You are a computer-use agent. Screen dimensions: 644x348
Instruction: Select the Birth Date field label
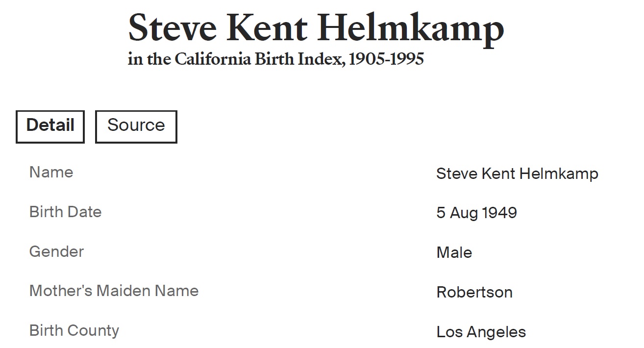pyautogui.click(x=65, y=212)
